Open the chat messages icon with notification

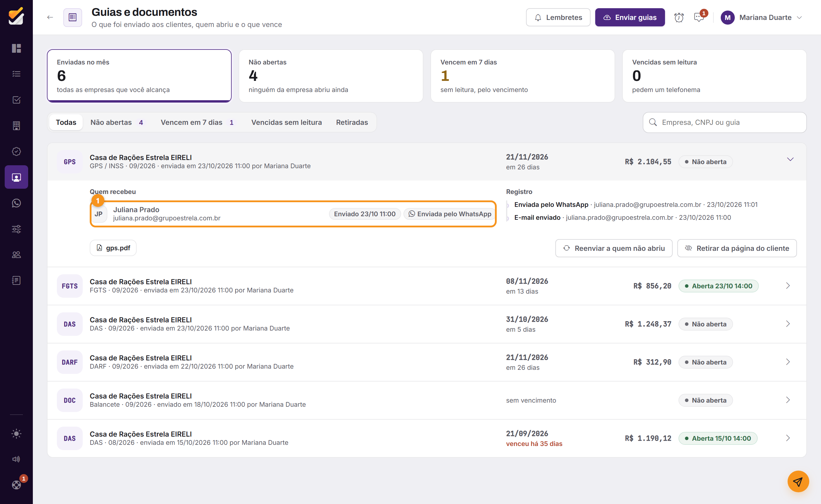(699, 17)
